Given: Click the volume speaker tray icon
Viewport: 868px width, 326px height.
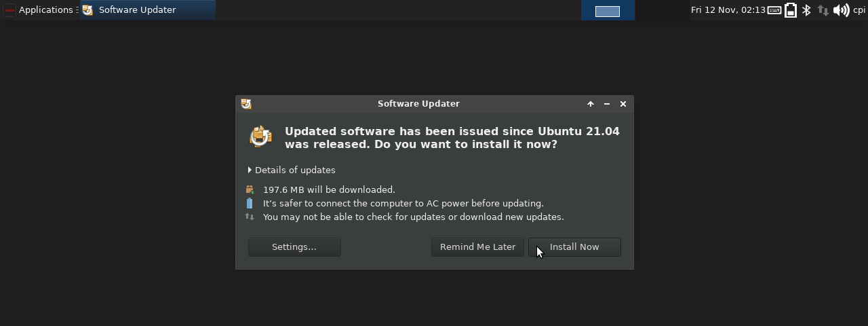Looking at the screenshot, I should [841, 10].
